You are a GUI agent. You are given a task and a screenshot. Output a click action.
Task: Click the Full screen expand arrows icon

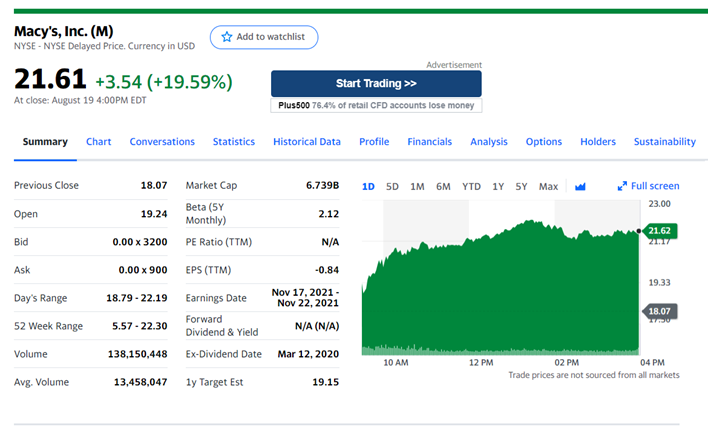pos(622,186)
